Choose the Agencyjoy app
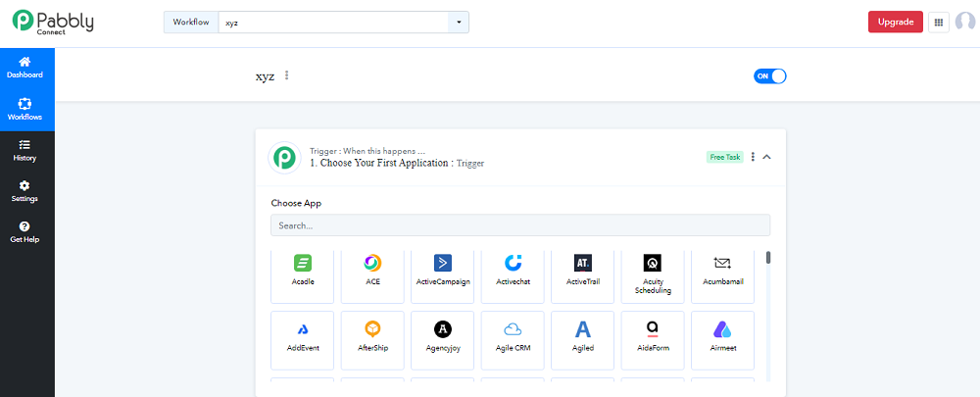Viewport: 980px width, 397px height. (443, 339)
